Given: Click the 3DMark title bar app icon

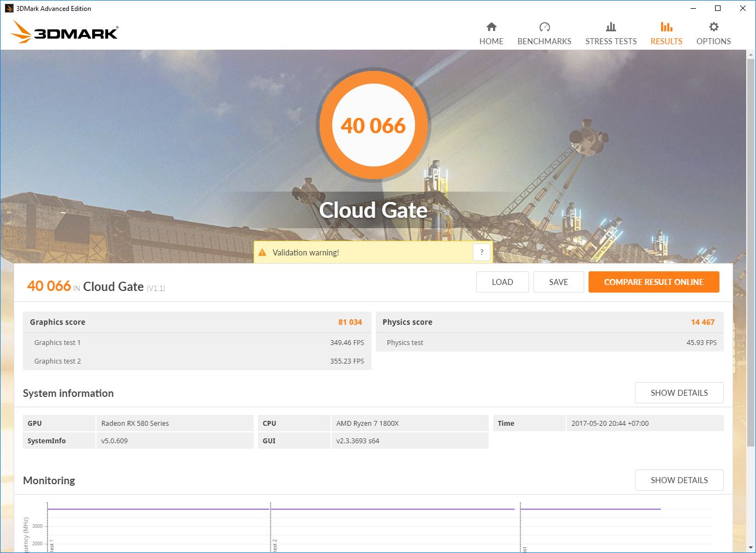Looking at the screenshot, I should 9,8.
